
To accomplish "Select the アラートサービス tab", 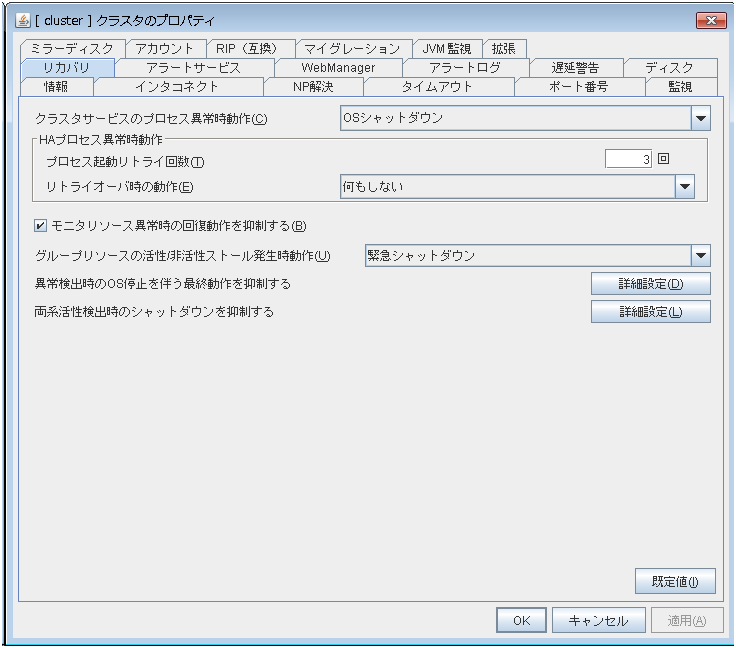I will 194,68.
